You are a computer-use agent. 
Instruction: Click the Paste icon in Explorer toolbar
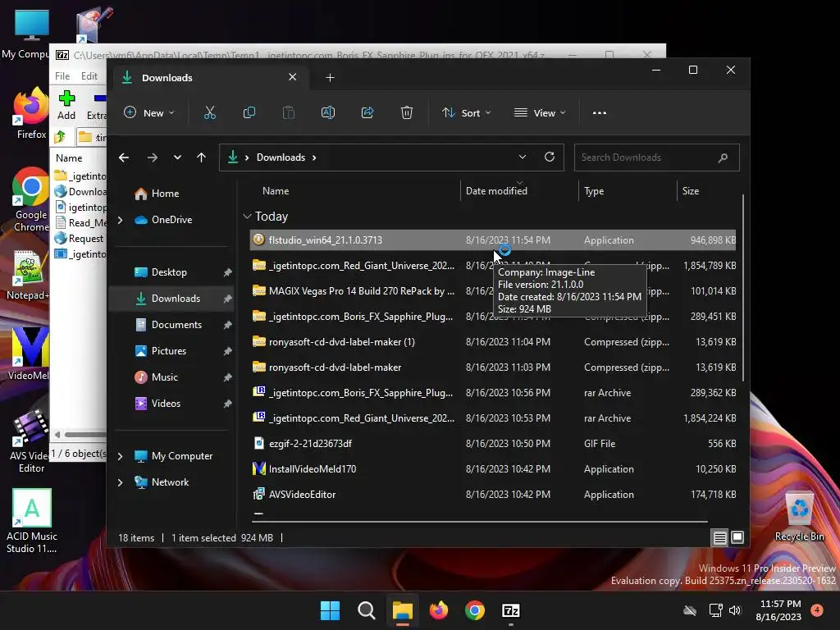tap(288, 112)
